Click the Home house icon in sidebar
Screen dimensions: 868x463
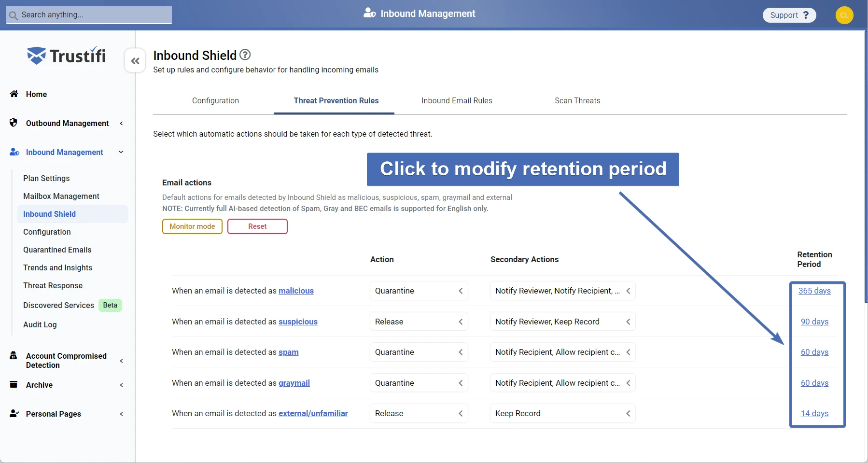(14, 94)
